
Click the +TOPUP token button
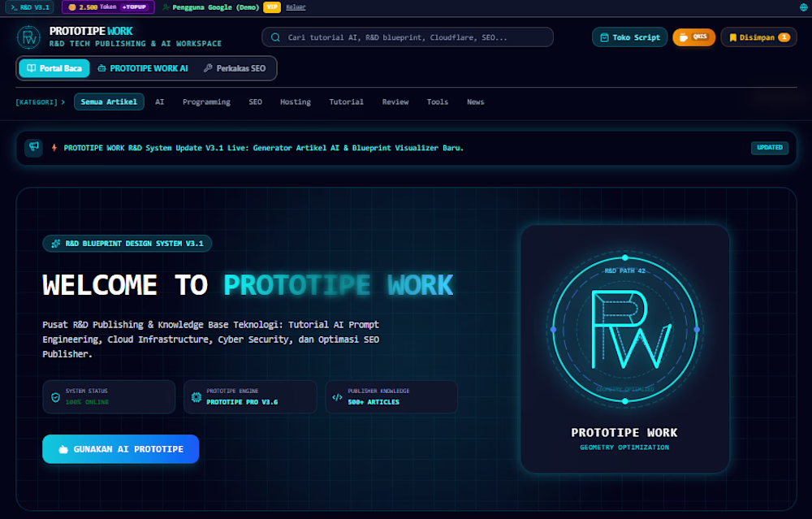click(x=134, y=7)
